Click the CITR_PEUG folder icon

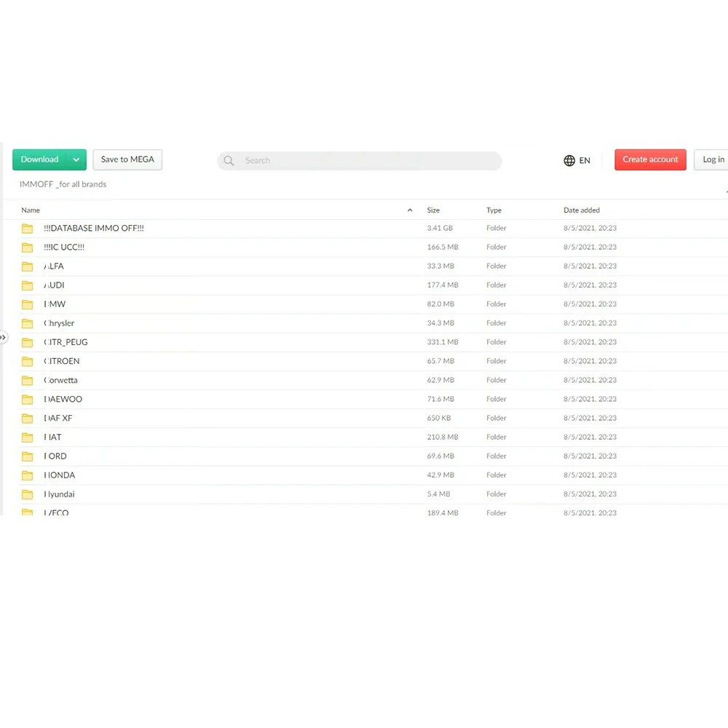28,343
